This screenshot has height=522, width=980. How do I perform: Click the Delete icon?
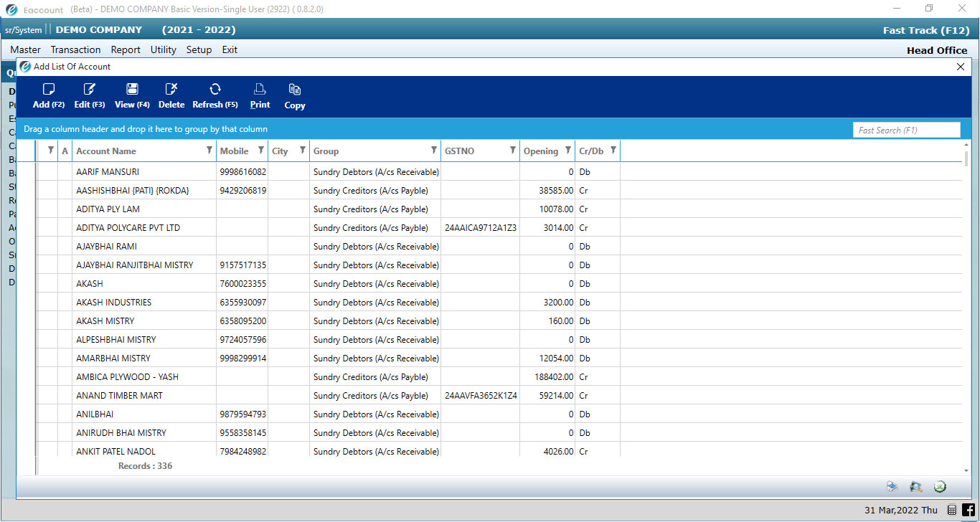(171, 95)
